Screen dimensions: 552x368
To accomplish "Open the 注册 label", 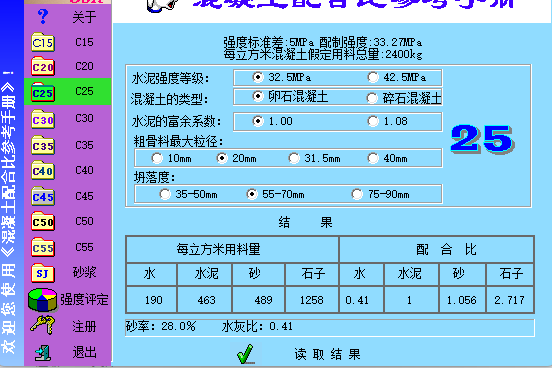I will [x=84, y=326].
